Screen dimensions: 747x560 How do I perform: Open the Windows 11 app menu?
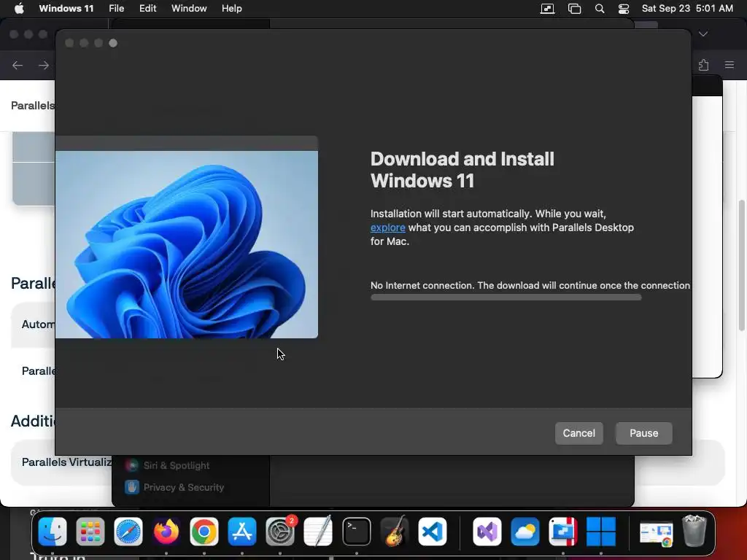66,9
